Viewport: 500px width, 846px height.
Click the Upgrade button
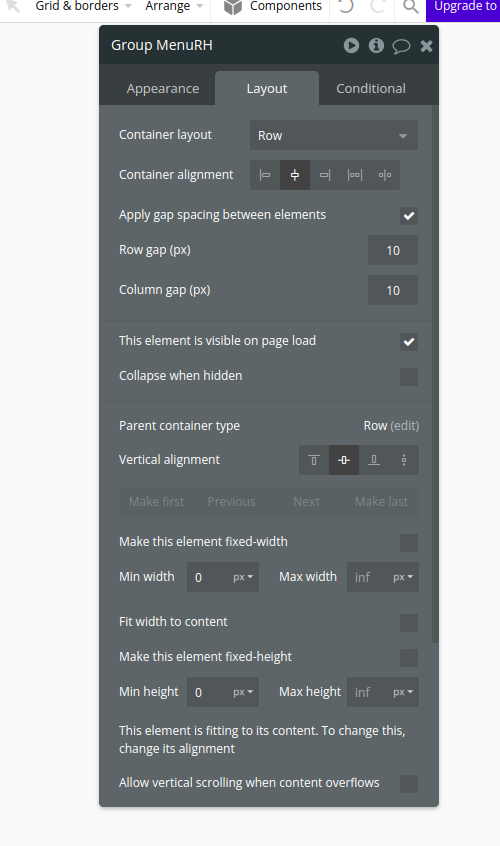tap(463, 8)
